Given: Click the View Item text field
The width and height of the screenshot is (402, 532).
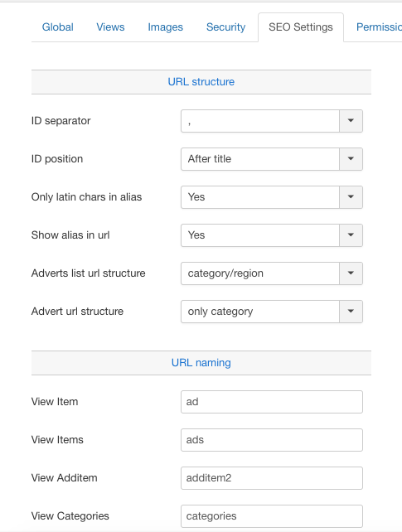Looking at the screenshot, I should (x=272, y=402).
